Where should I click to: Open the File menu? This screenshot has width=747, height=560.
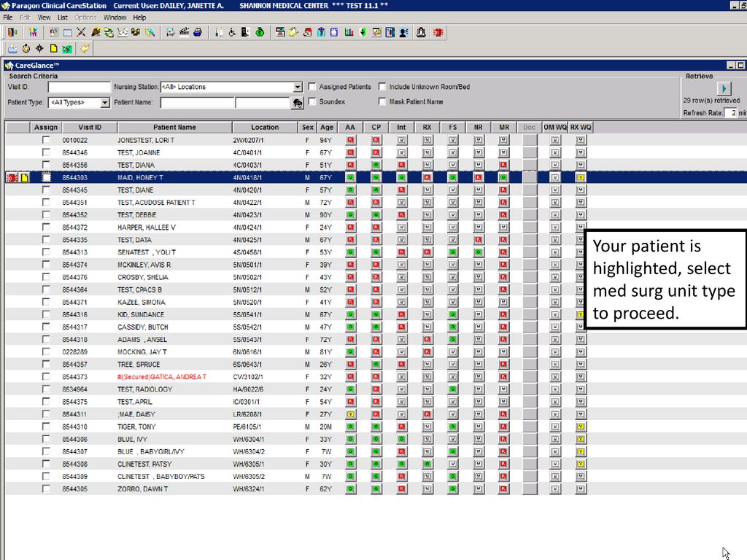(x=7, y=17)
